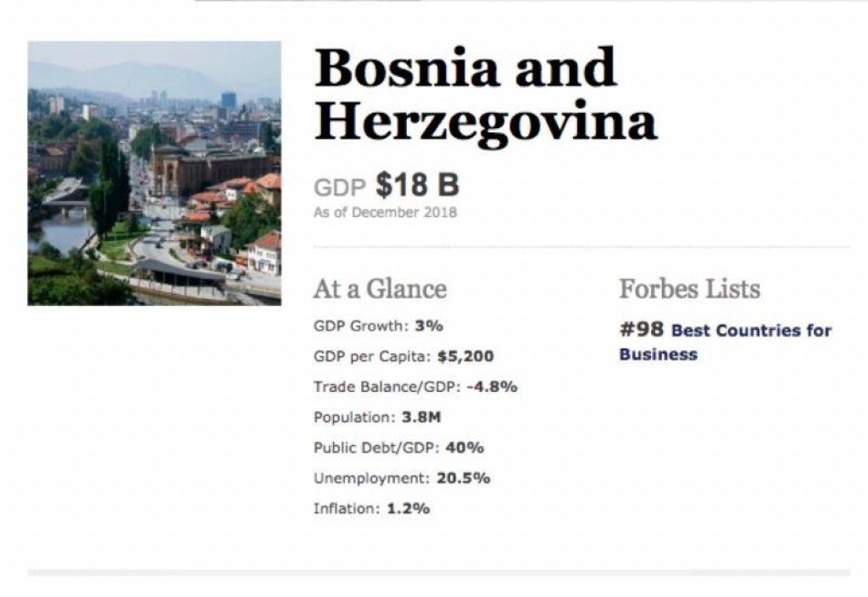Viewport: 868px width, 597px height.
Task: Click the Population 3.8M entry
Action: click(377, 417)
